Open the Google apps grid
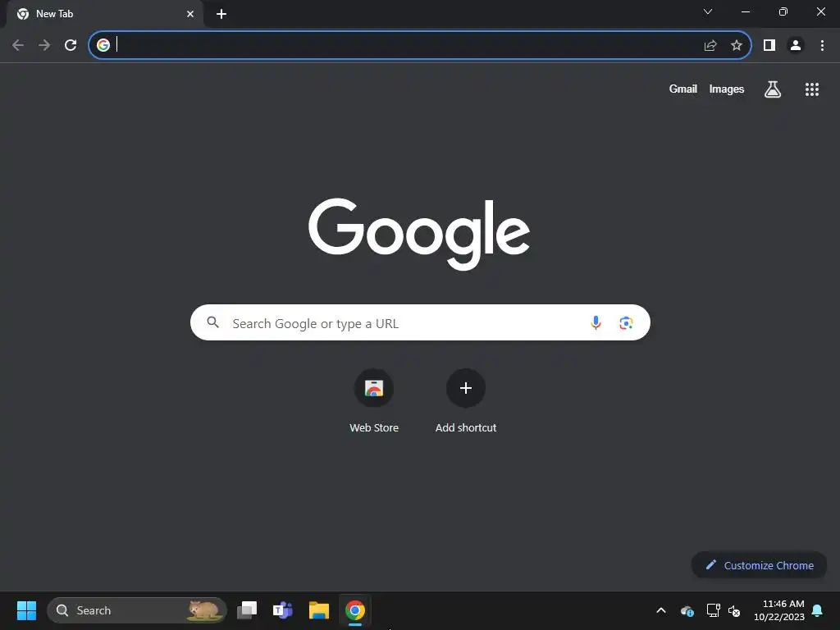 pos(812,89)
